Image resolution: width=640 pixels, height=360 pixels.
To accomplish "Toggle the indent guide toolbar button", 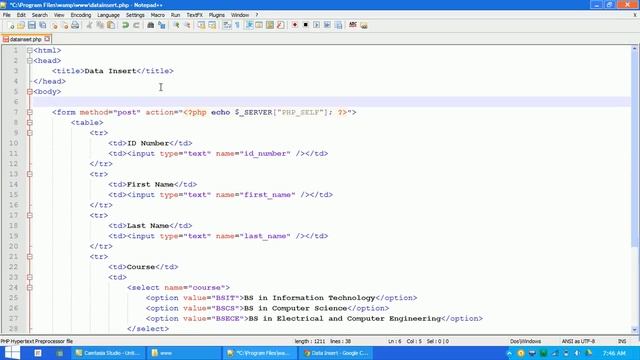I will click(249, 25).
